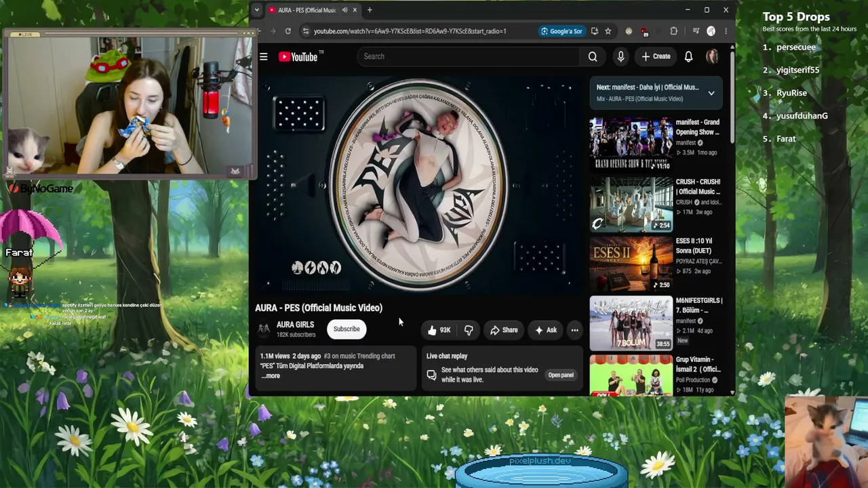Image resolution: width=868 pixels, height=488 pixels.
Task: Dislike the video with thumbs down
Action: pyautogui.click(x=469, y=330)
